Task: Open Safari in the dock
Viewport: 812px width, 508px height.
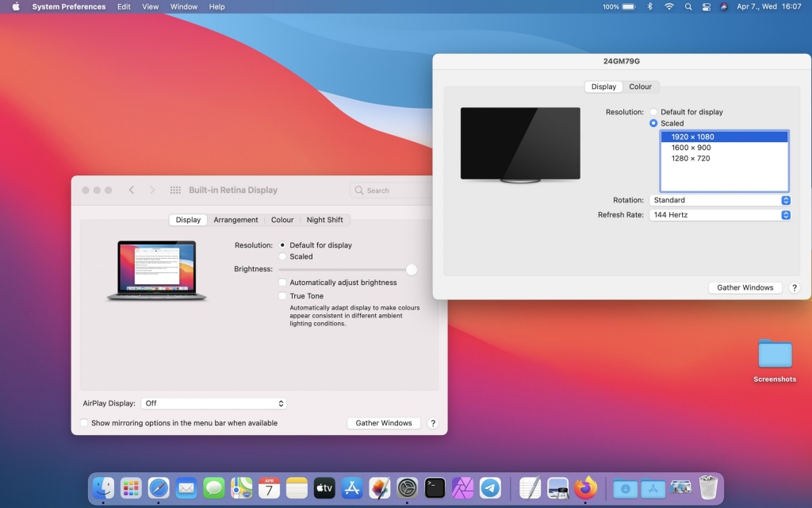Action: (x=159, y=487)
